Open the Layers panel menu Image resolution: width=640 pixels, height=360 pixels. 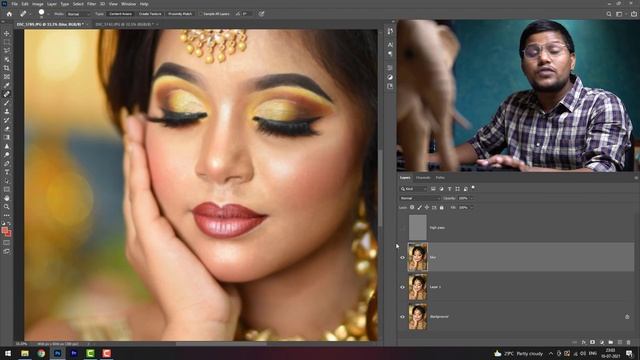[x=636, y=178]
